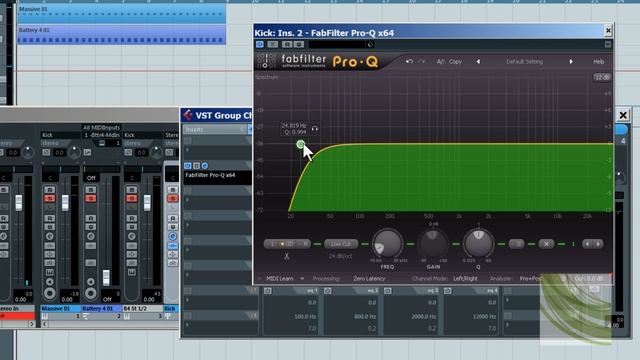Change Left/Right channel mode
This screenshot has width=640, height=360.
click(x=465, y=279)
